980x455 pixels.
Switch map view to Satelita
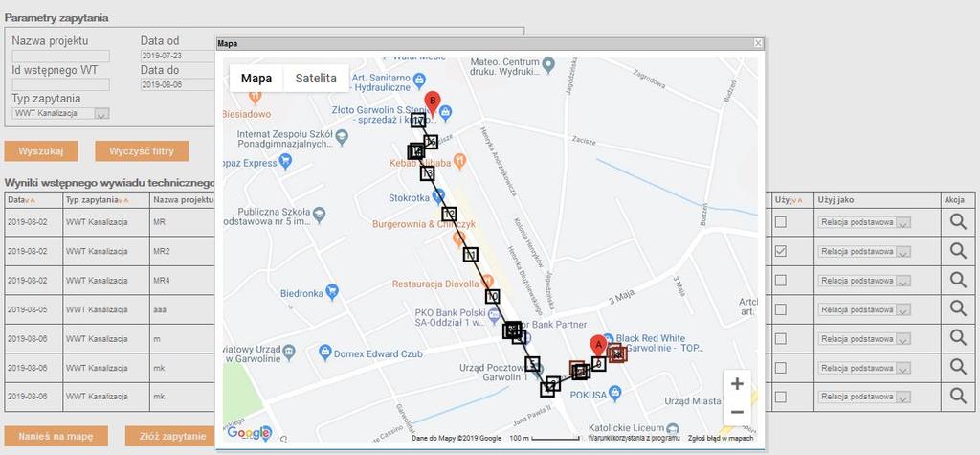pos(316,79)
